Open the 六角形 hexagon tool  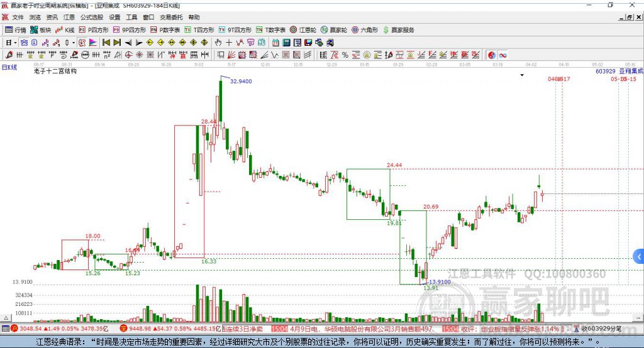[365, 30]
